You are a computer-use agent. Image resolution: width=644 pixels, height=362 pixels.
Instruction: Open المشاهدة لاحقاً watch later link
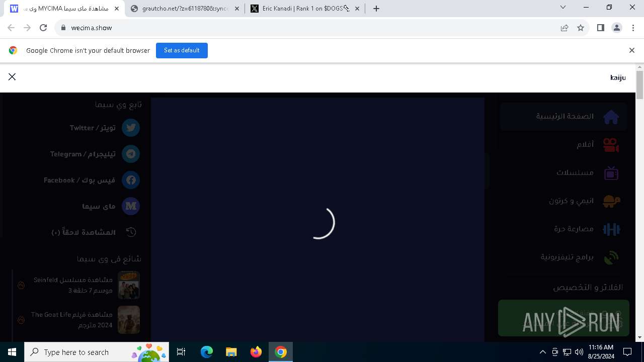pos(84,232)
